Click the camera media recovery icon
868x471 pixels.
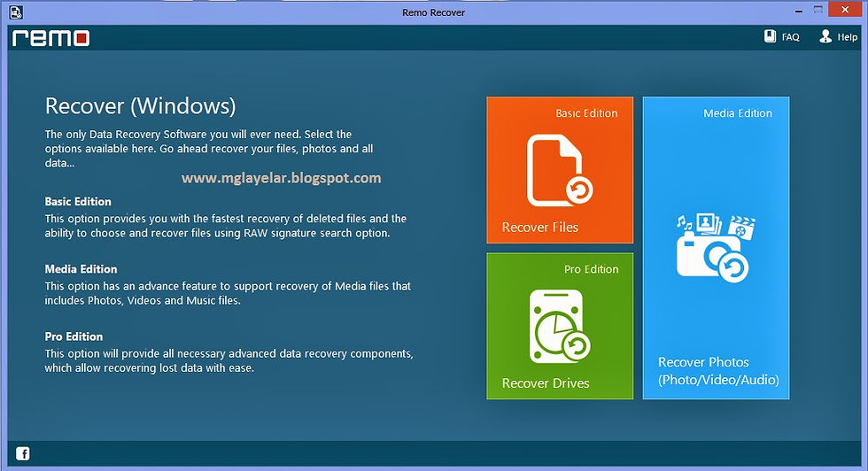716,247
